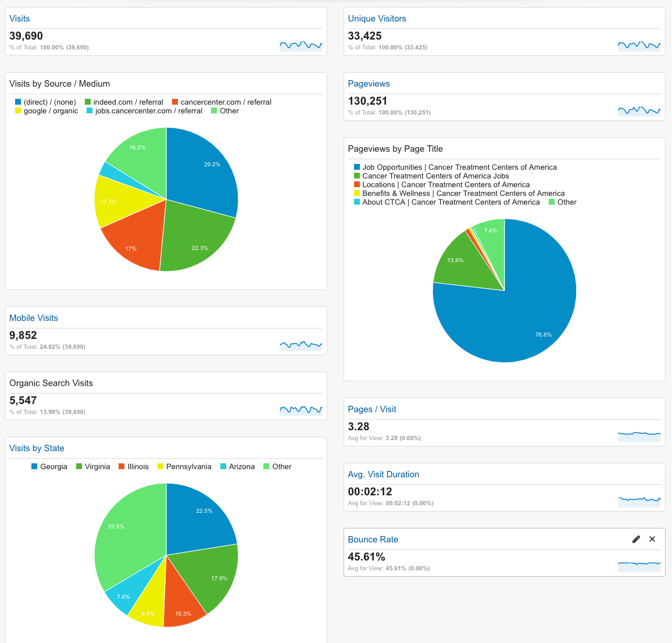Edit the Bounce Rate widget with pencil icon
The height and width of the screenshot is (643, 672).
pos(636,540)
